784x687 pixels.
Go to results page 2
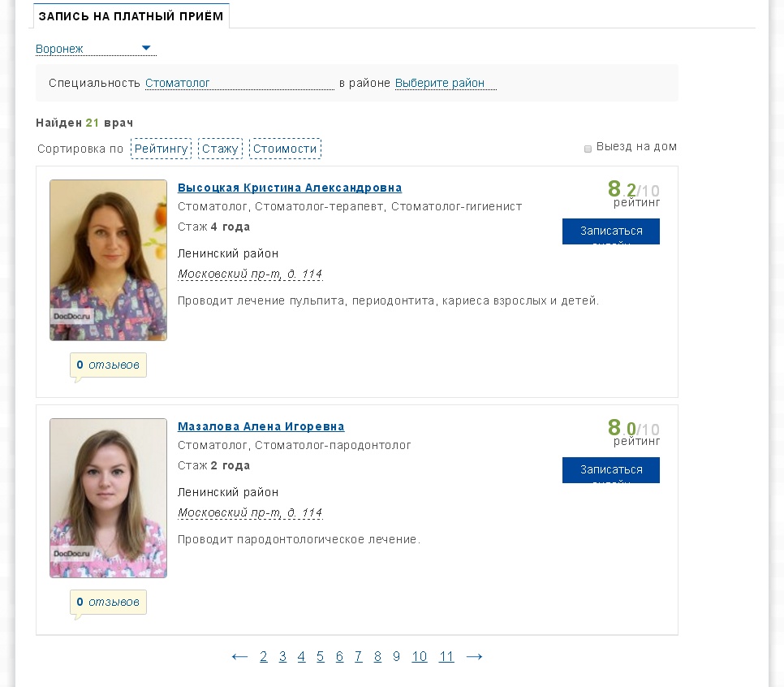[264, 656]
